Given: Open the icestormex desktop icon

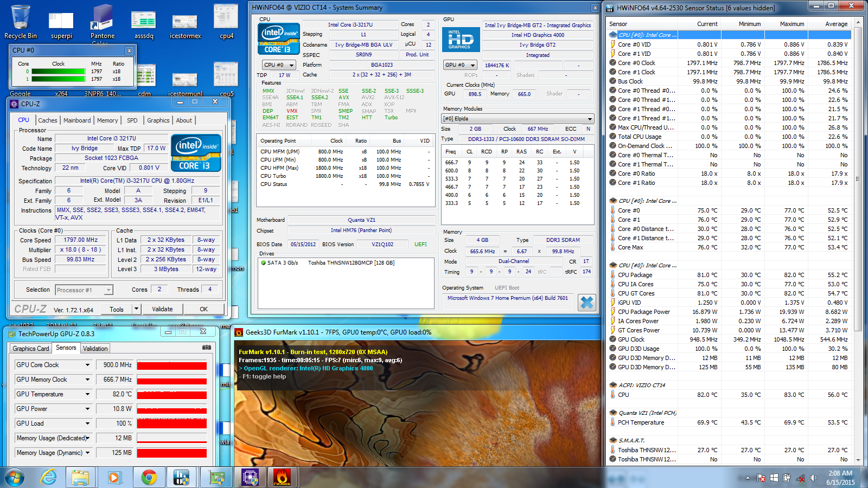Looking at the screenshot, I should coord(185,24).
